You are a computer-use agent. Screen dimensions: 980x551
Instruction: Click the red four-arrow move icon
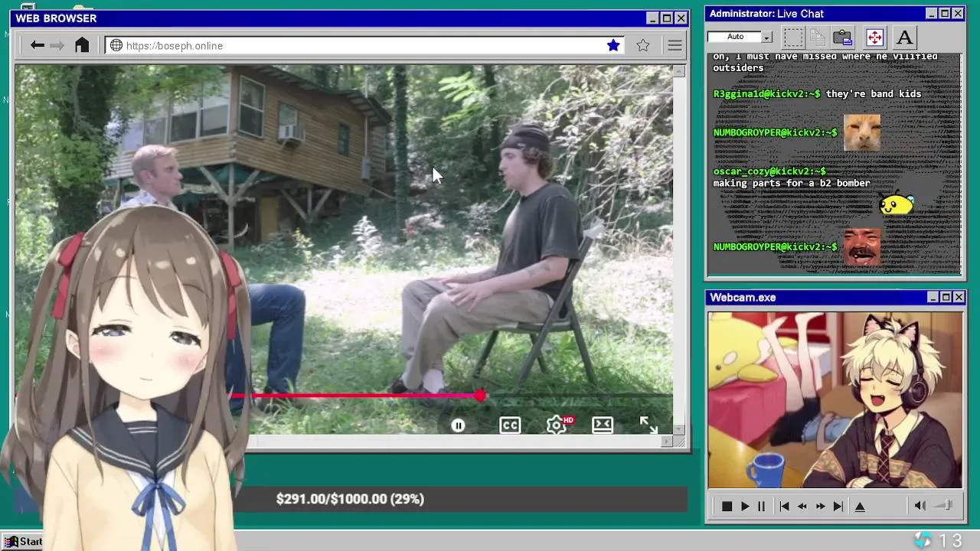point(874,37)
